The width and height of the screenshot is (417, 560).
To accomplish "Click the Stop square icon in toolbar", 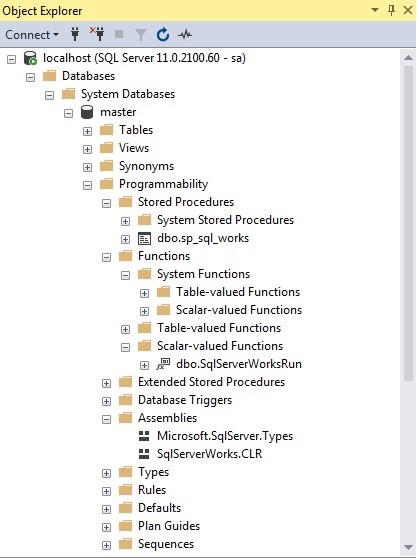I will click(x=119, y=34).
